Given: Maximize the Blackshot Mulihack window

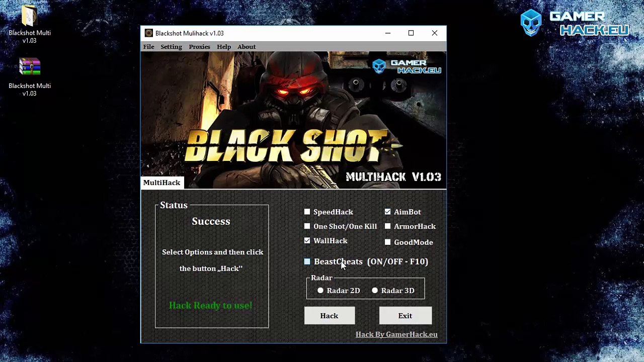Looking at the screenshot, I should 411,33.
